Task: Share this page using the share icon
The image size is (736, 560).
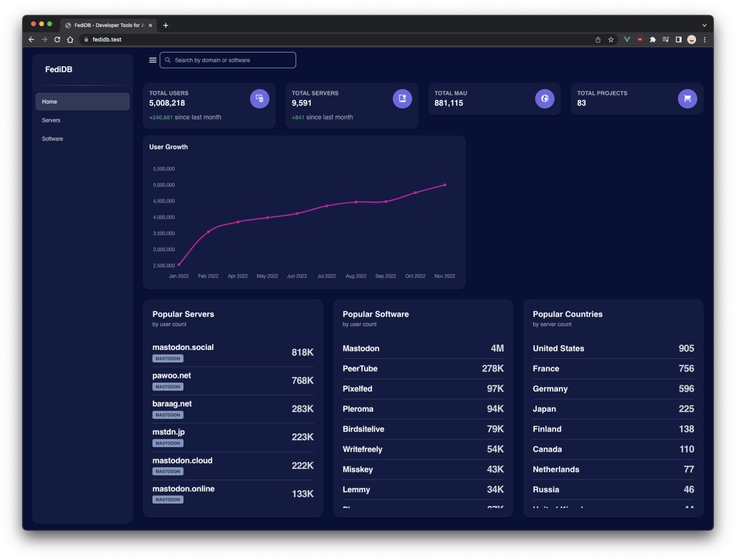Action: coord(598,39)
